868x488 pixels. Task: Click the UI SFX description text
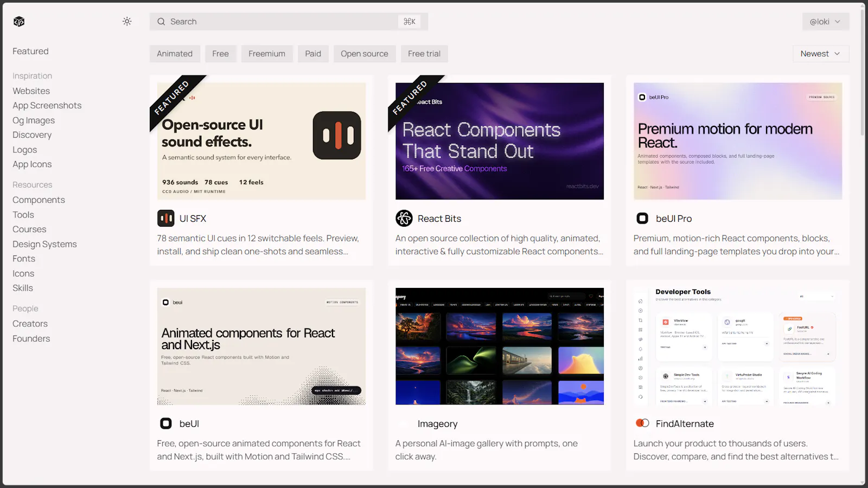coord(258,245)
